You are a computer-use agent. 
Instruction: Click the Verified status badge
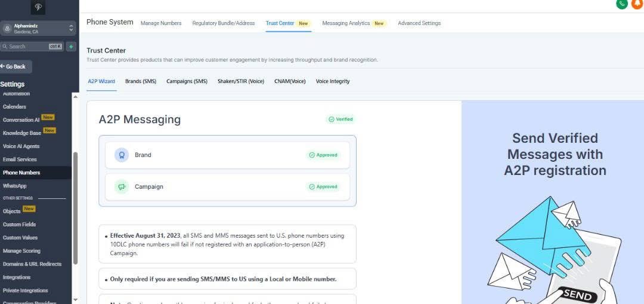(341, 119)
